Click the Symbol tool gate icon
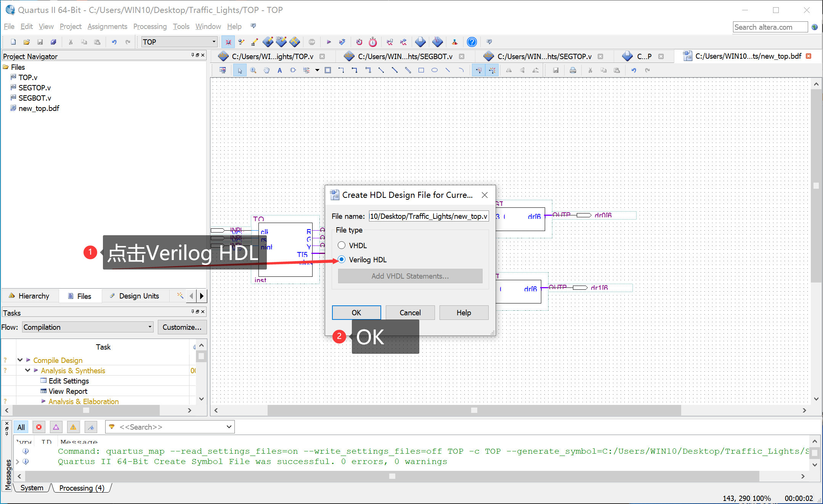 tap(293, 70)
